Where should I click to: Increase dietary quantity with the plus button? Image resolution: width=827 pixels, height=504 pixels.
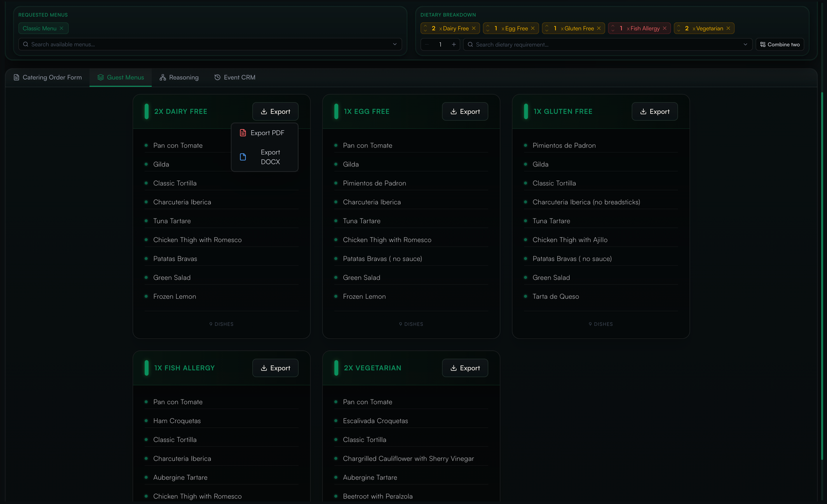click(454, 44)
